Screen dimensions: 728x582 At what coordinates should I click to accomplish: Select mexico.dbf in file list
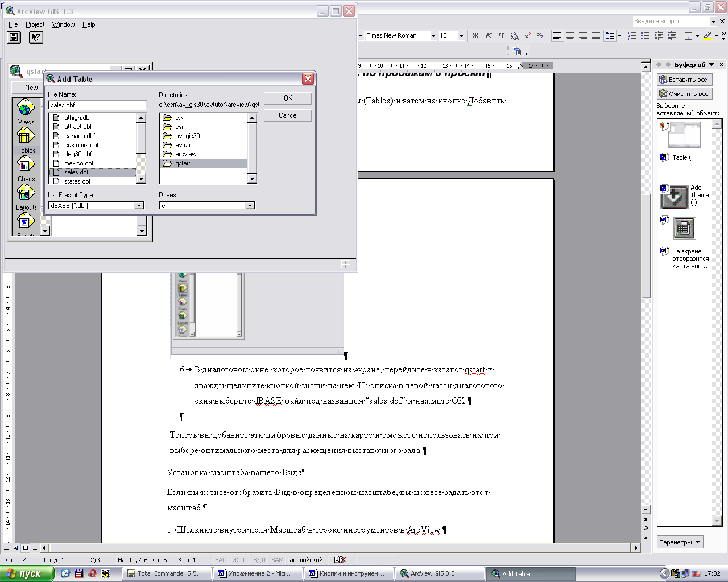[78, 163]
